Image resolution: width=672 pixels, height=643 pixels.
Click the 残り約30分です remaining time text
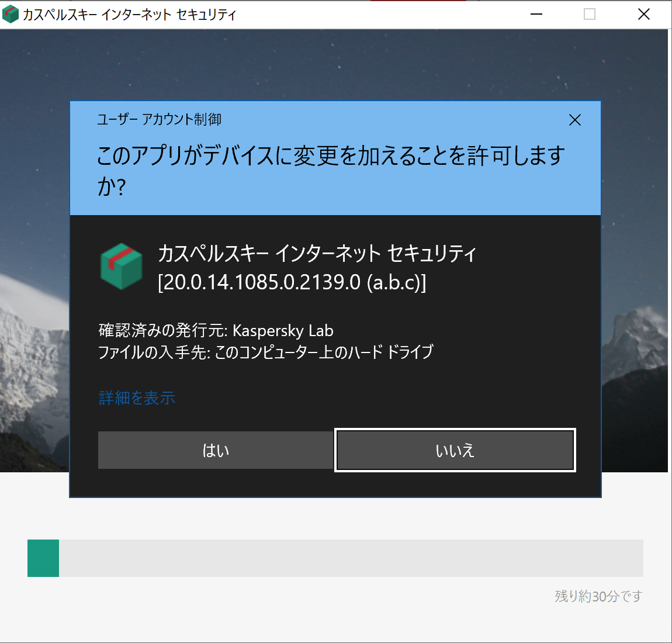click(x=599, y=596)
